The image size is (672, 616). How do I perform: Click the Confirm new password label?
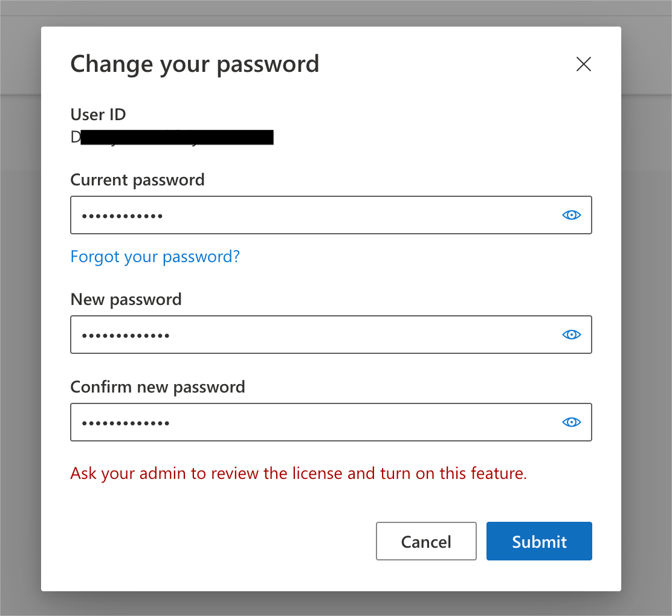(158, 387)
